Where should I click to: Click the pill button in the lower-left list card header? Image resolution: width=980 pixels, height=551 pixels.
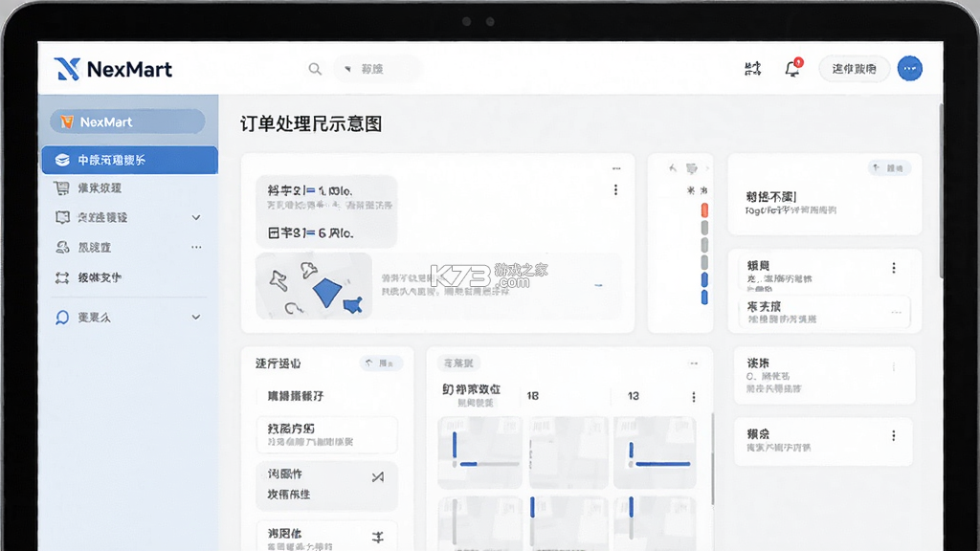pos(381,363)
